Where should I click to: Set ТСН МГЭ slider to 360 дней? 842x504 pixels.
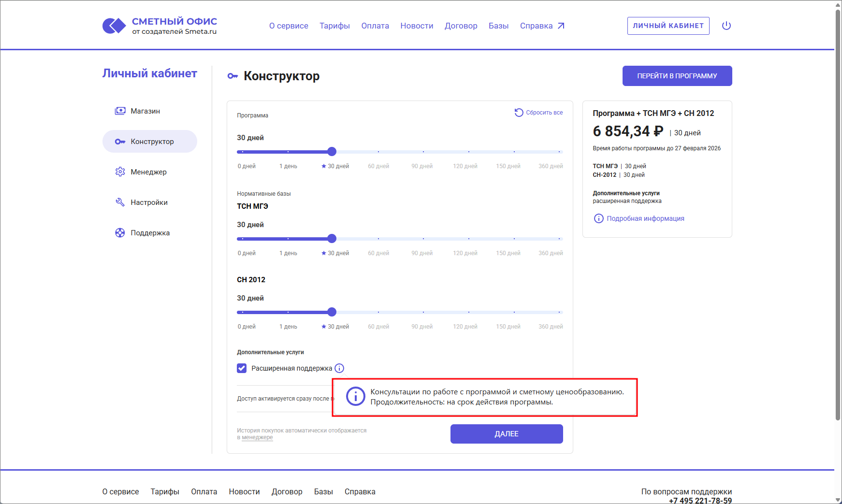pos(559,239)
